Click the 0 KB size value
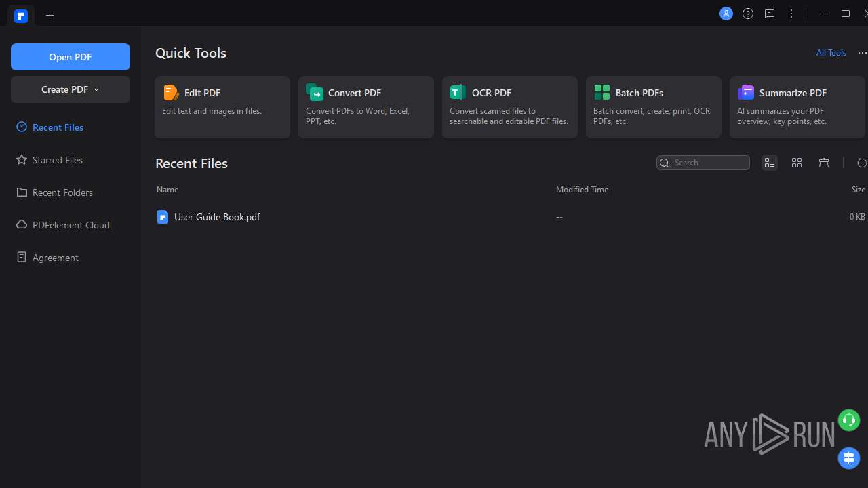Screen dimensions: 868x488 tap(857, 217)
